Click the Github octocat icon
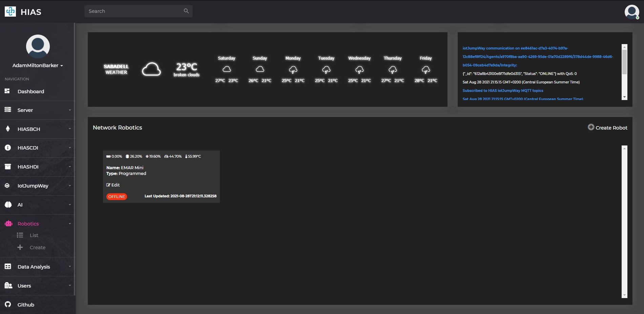The image size is (644, 314). (x=8, y=305)
